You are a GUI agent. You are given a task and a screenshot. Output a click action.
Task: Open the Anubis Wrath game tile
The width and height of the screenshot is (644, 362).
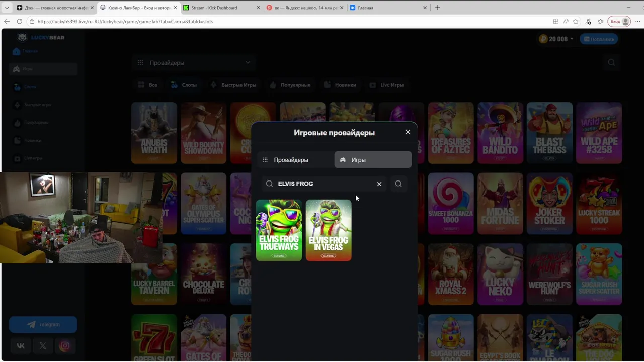click(154, 133)
